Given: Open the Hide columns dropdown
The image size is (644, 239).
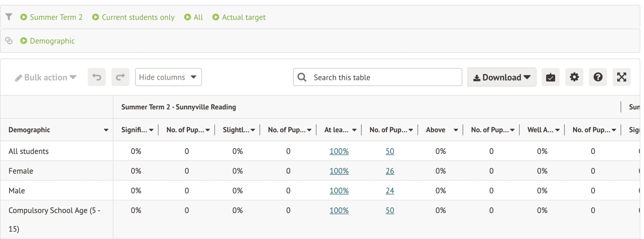Looking at the screenshot, I should coord(168,77).
